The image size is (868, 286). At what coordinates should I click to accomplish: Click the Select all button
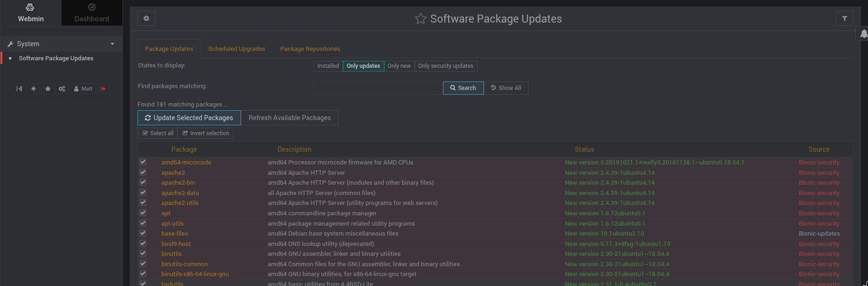tap(158, 133)
